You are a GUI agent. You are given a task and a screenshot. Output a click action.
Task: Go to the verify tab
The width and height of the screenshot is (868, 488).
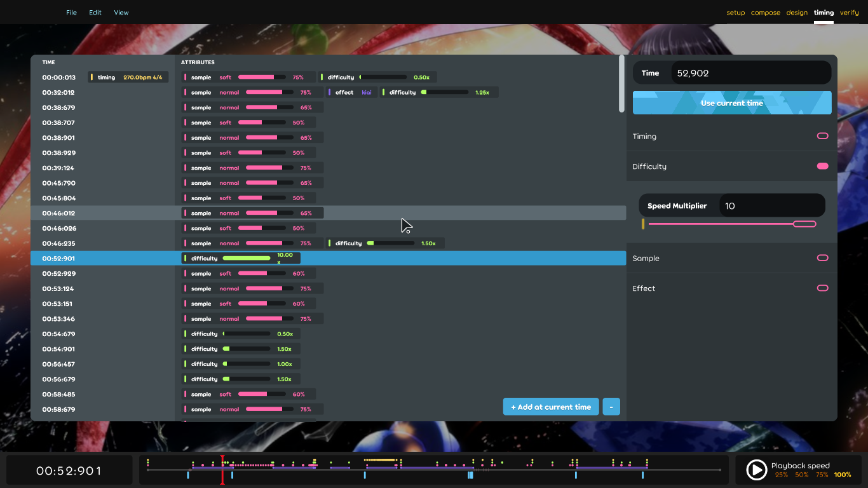pyautogui.click(x=850, y=12)
